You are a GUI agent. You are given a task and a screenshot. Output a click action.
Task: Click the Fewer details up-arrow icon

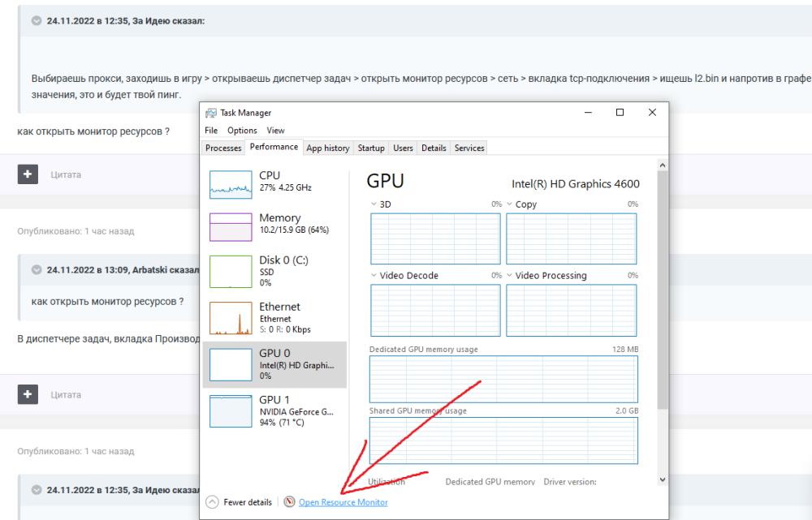[x=212, y=502]
